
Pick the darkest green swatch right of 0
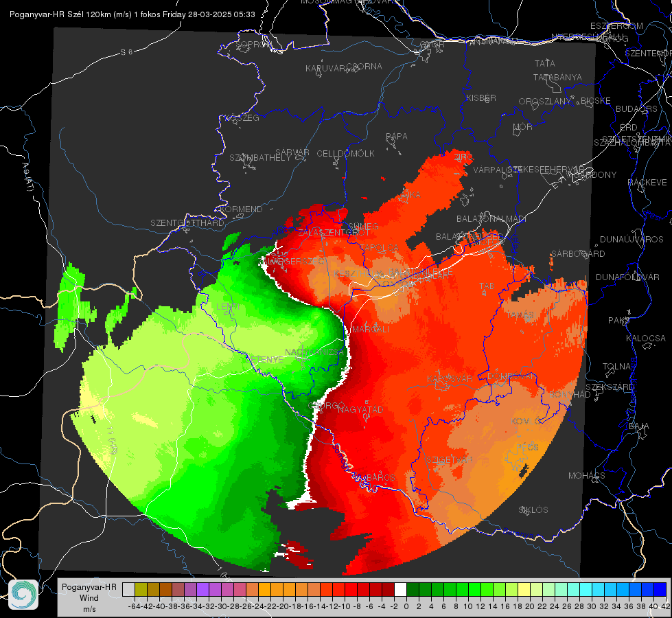[413, 590]
